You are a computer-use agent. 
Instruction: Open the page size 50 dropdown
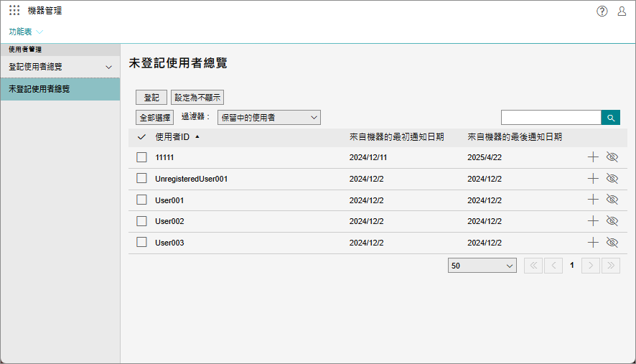click(482, 266)
